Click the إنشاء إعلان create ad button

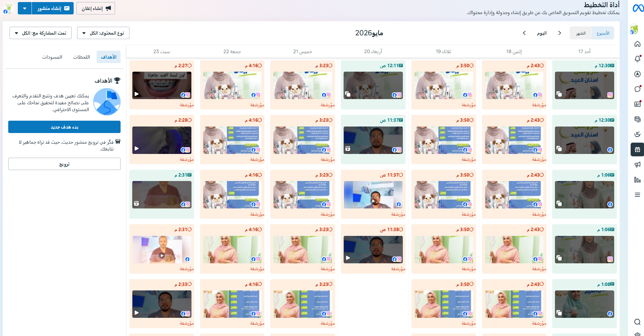tap(96, 8)
